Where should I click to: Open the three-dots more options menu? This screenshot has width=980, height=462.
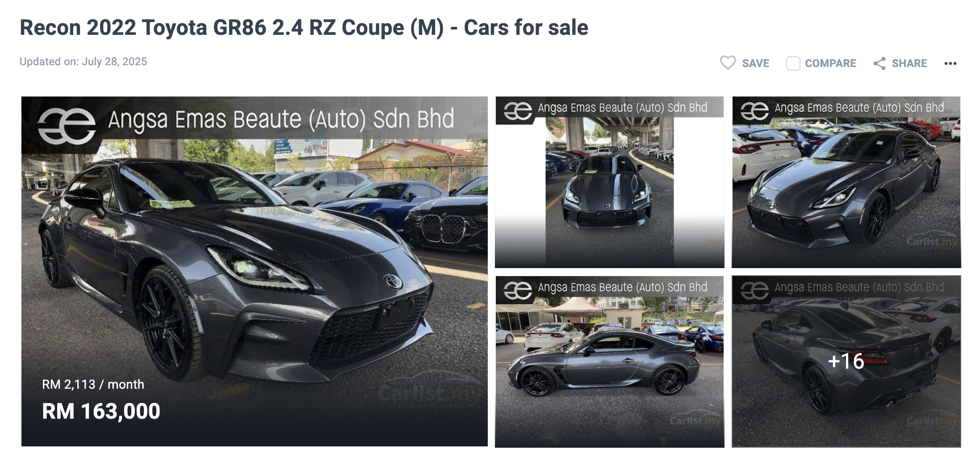[x=950, y=63]
